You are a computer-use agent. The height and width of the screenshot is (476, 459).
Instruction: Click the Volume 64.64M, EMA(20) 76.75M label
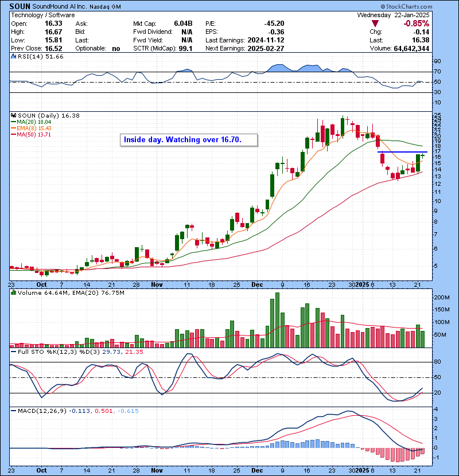71,292
